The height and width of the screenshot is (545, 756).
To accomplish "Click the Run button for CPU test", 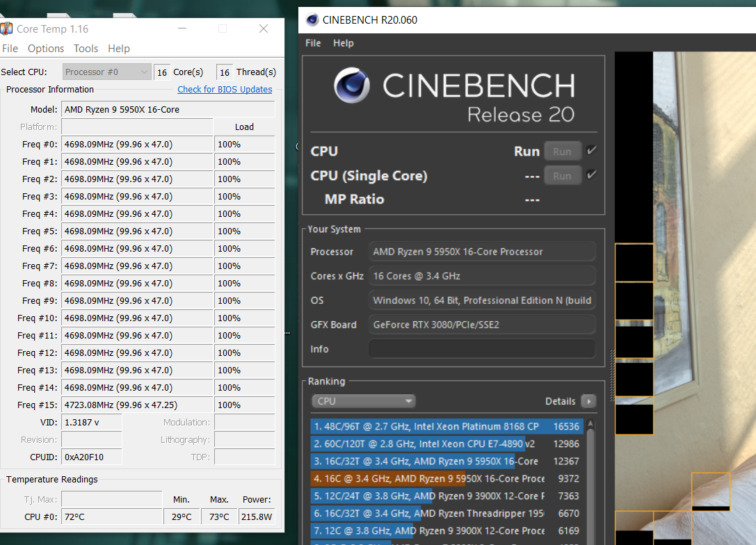I will (562, 152).
